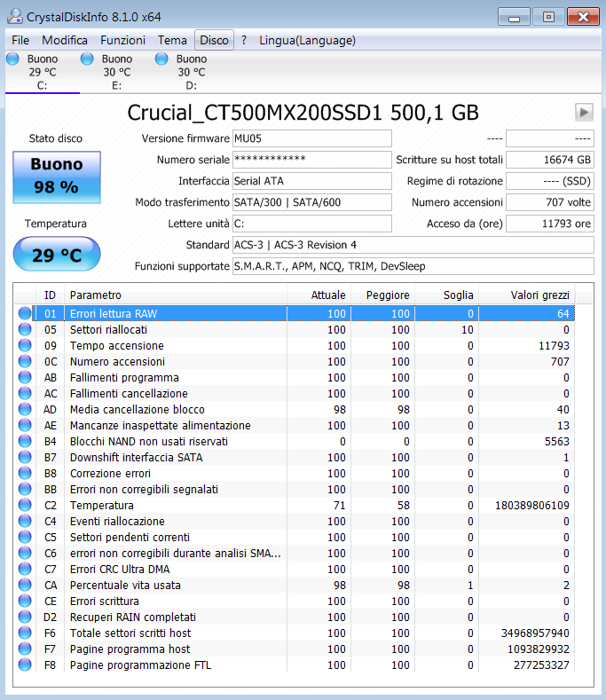606x700 pixels.
Task: Click status orb of Errori scrittura row
Action: (x=25, y=601)
